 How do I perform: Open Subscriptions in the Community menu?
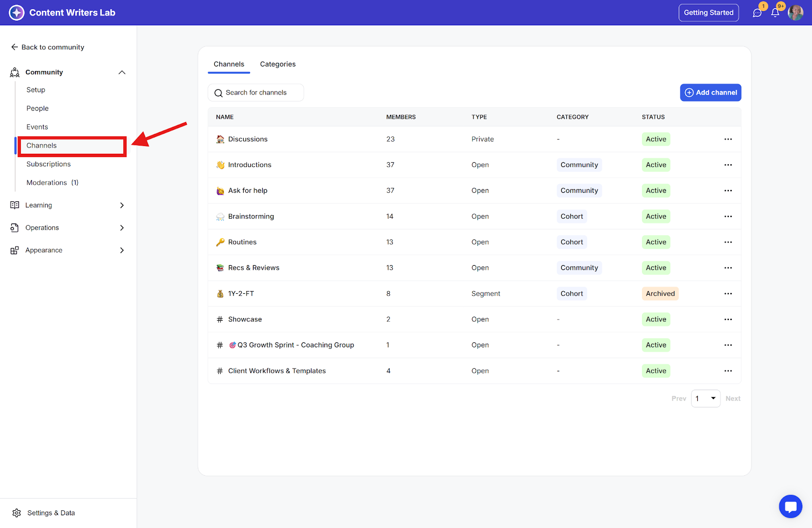point(49,164)
